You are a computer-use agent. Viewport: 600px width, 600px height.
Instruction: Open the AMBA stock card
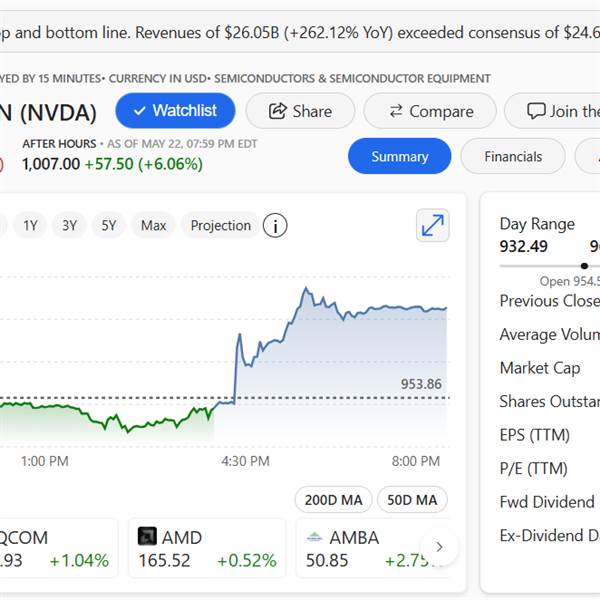[x=373, y=548]
